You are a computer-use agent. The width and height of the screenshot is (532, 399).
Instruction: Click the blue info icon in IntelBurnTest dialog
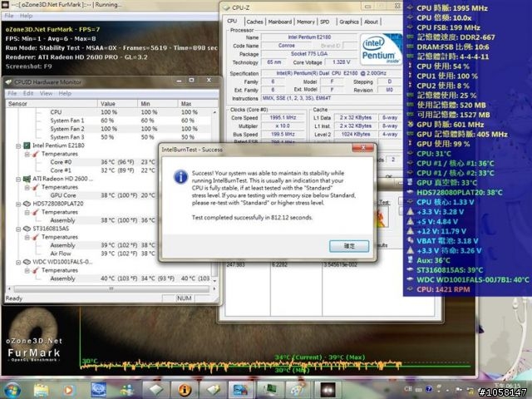(181, 176)
